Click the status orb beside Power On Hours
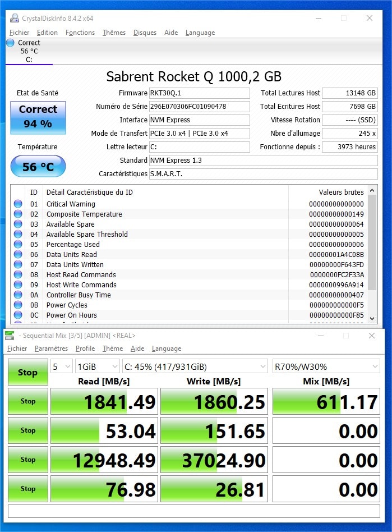Screen dimensions: 392x532 [x=18, y=315]
